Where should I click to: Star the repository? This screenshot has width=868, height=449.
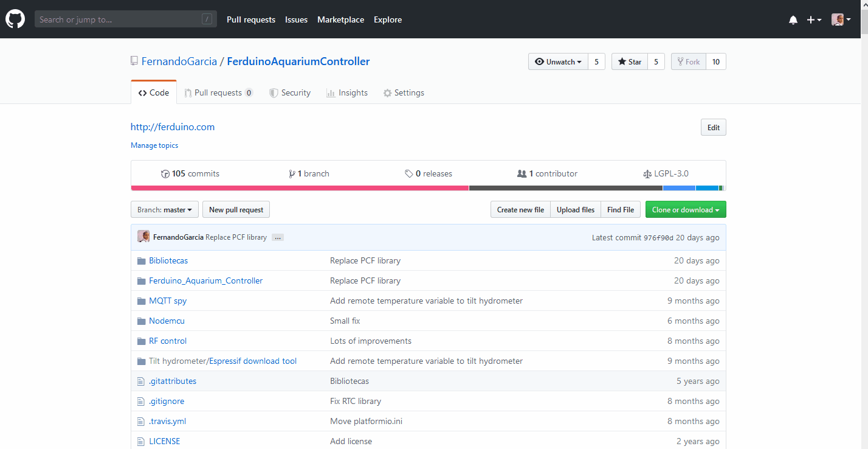(x=630, y=61)
